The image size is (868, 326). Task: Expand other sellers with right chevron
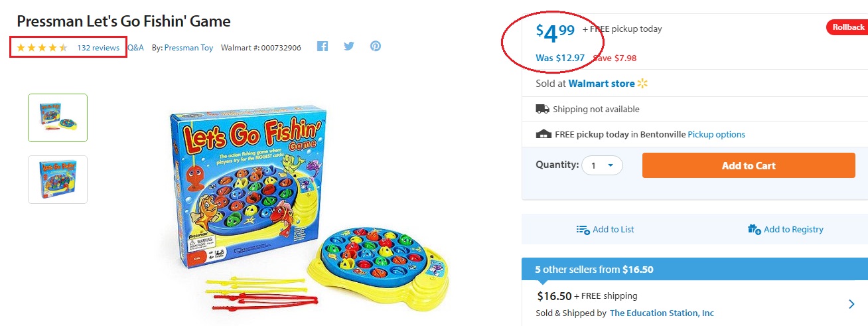851,304
